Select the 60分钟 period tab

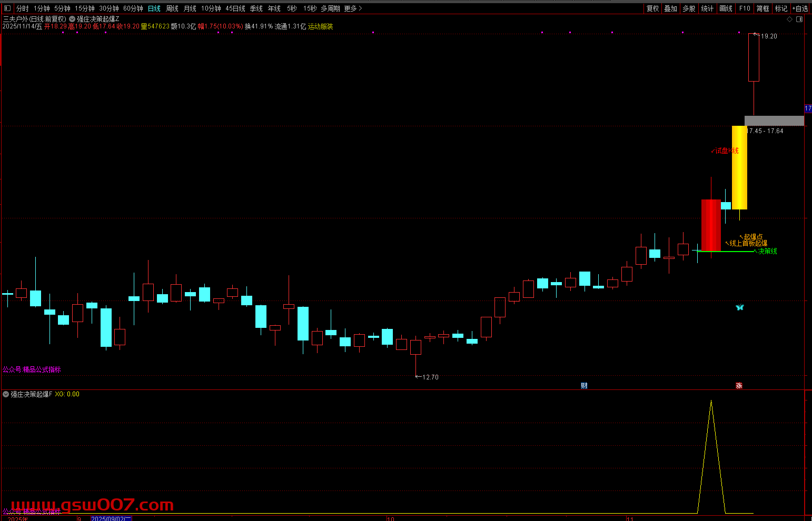coord(133,8)
